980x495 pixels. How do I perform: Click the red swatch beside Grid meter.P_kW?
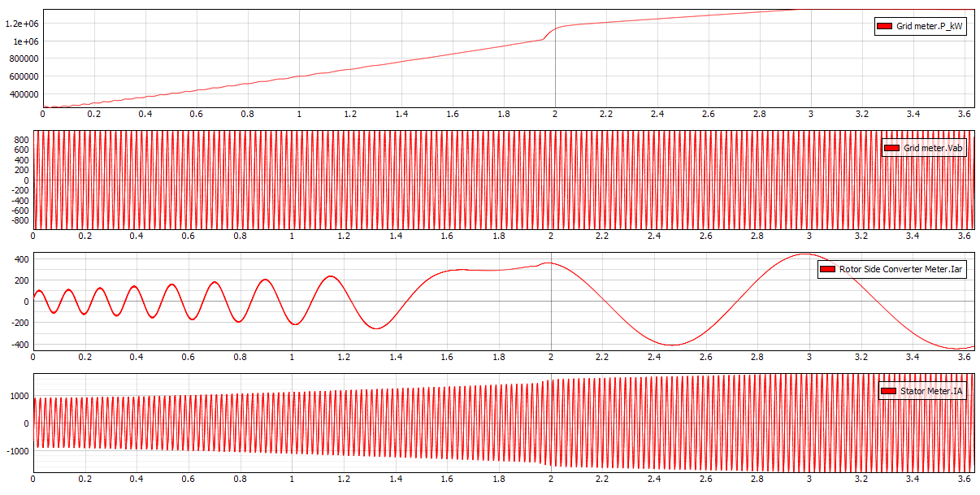click(884, 27)
